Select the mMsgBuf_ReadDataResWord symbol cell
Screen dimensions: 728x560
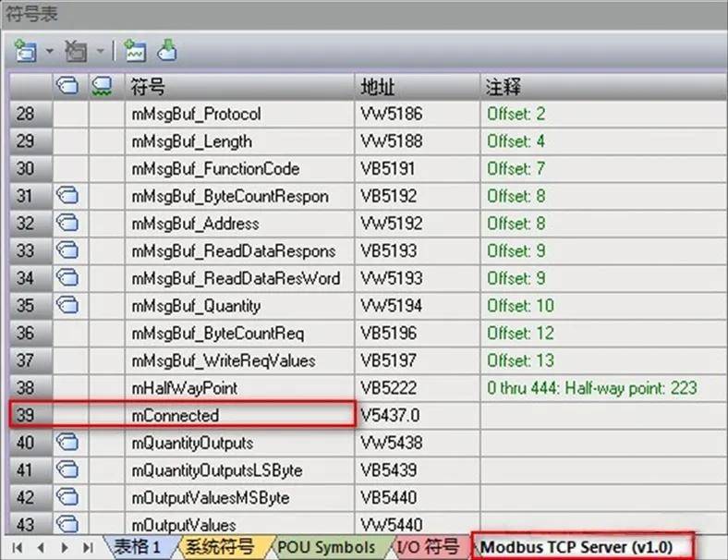(239, 278)
